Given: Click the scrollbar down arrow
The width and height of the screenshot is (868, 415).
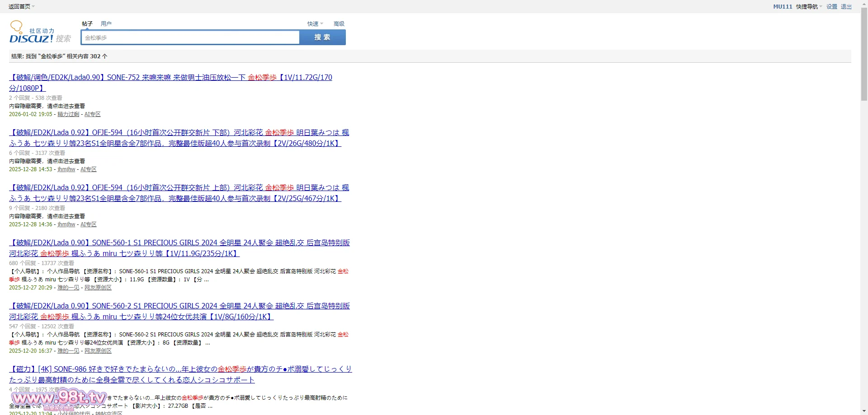Looking at the screenshot, I should tap(864, 411).
